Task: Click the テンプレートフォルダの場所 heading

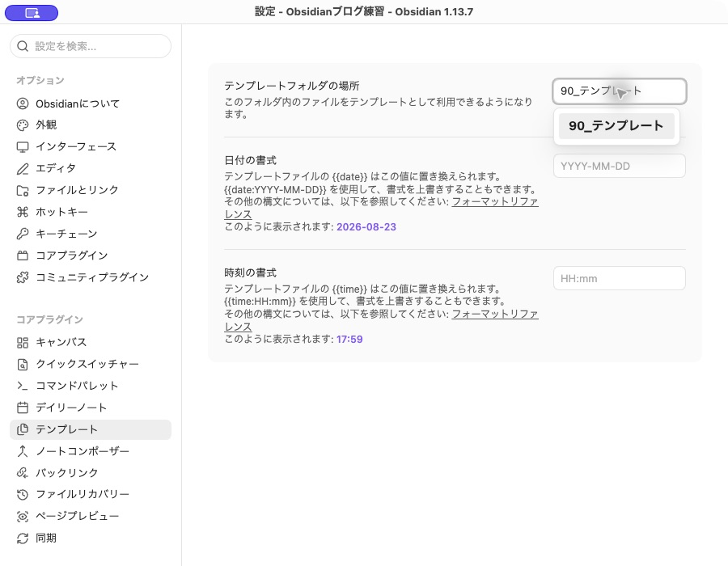Action: tap(292, 86)
